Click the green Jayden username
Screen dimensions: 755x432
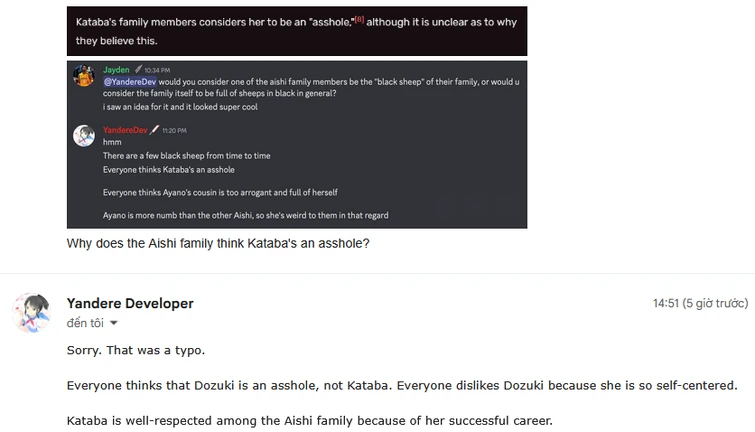pos(116,69)
